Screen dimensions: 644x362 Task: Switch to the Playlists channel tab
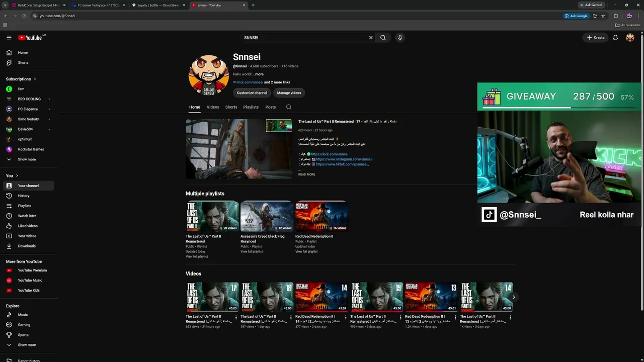point(251,107)
